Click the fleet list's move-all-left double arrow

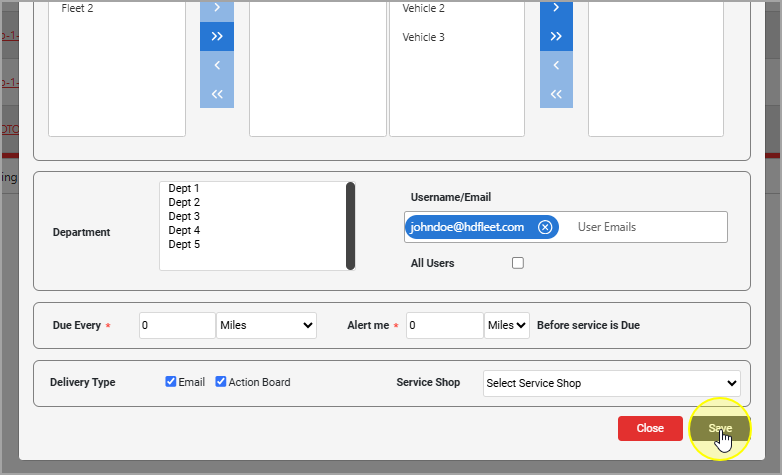pos(217,95)
